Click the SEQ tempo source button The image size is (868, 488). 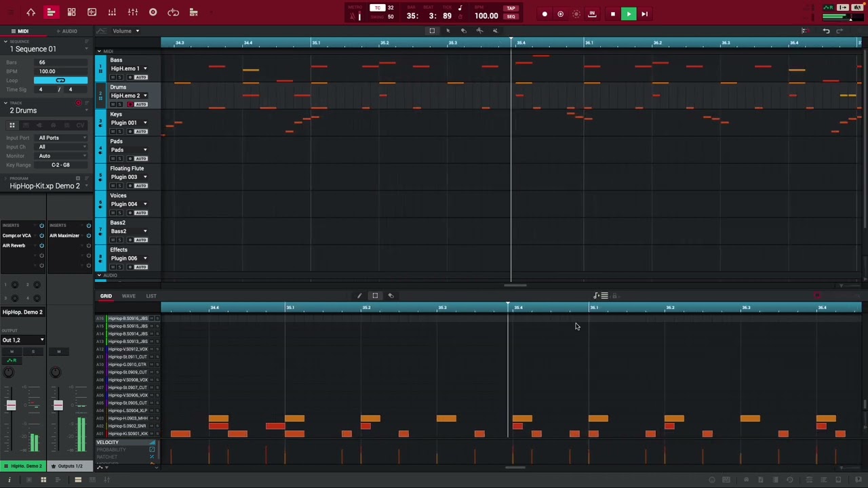(511, 17)
